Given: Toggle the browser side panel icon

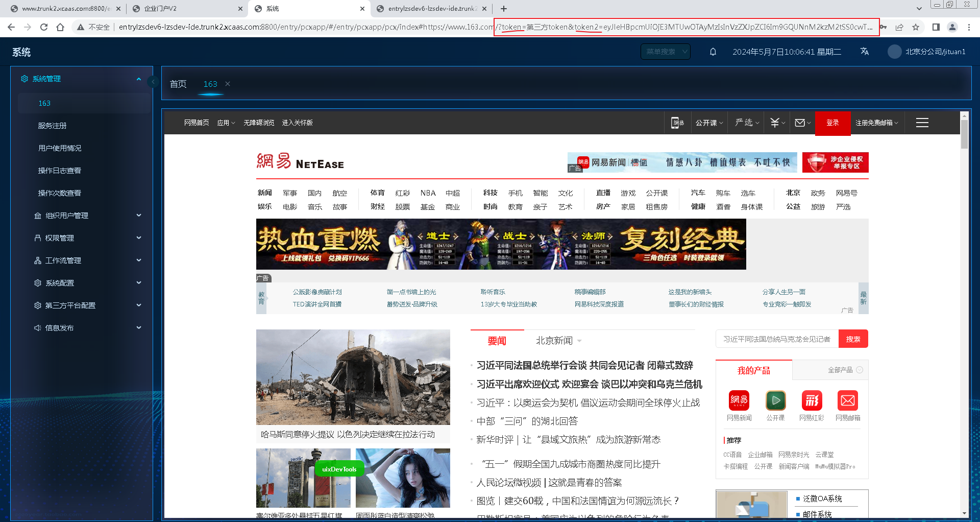Looking at the screenshot, I should [x=936, y=27].
